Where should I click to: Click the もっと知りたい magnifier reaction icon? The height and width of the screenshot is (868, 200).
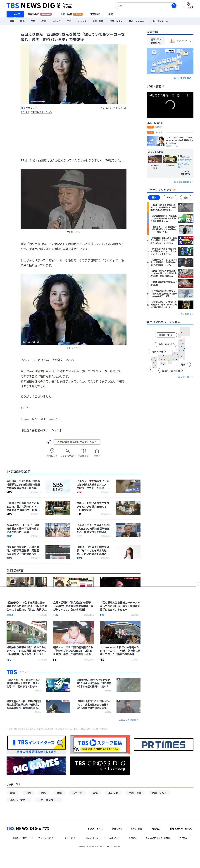coord(68,451)
